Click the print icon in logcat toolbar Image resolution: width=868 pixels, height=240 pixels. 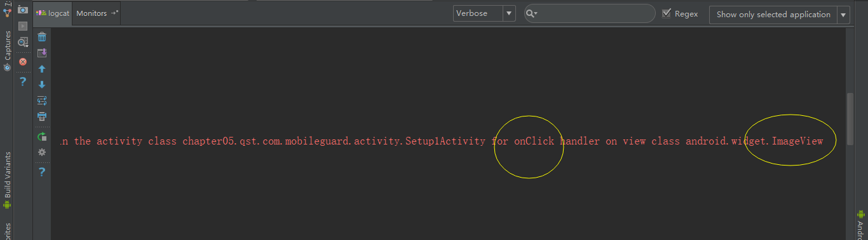coord(42,116)
